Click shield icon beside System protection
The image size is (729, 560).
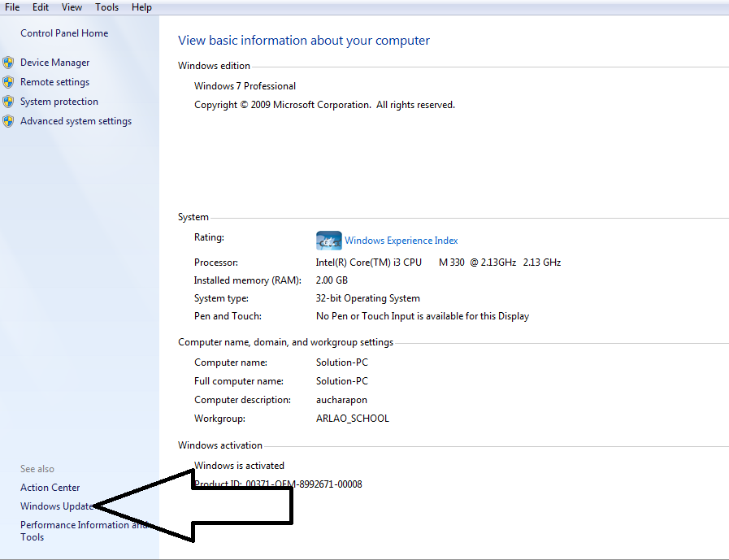coord(8,102)
